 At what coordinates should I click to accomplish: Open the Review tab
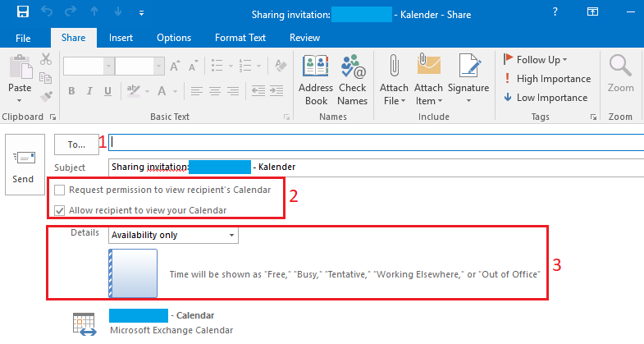[304, 38]
